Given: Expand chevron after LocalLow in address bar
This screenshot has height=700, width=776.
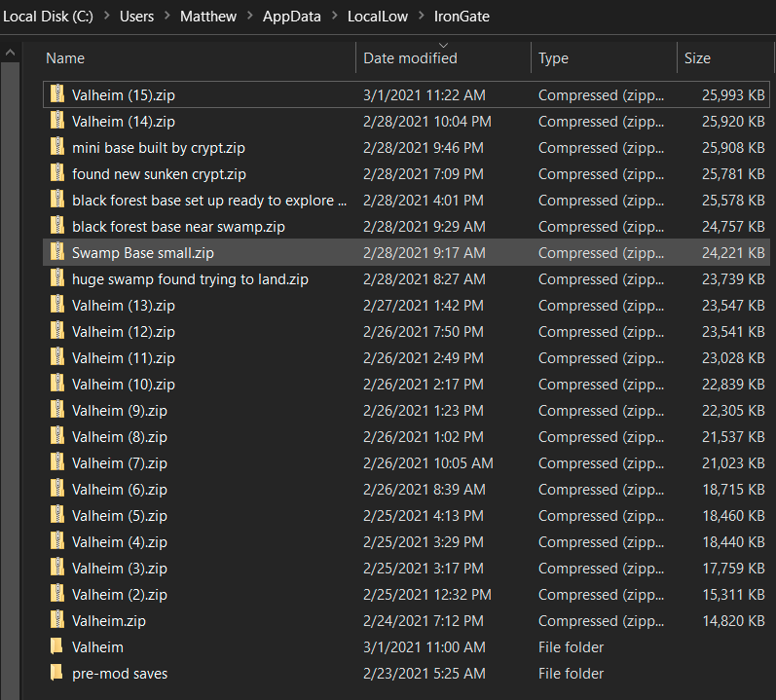Looking at the screenshot, I should click(x=422, y=16).
